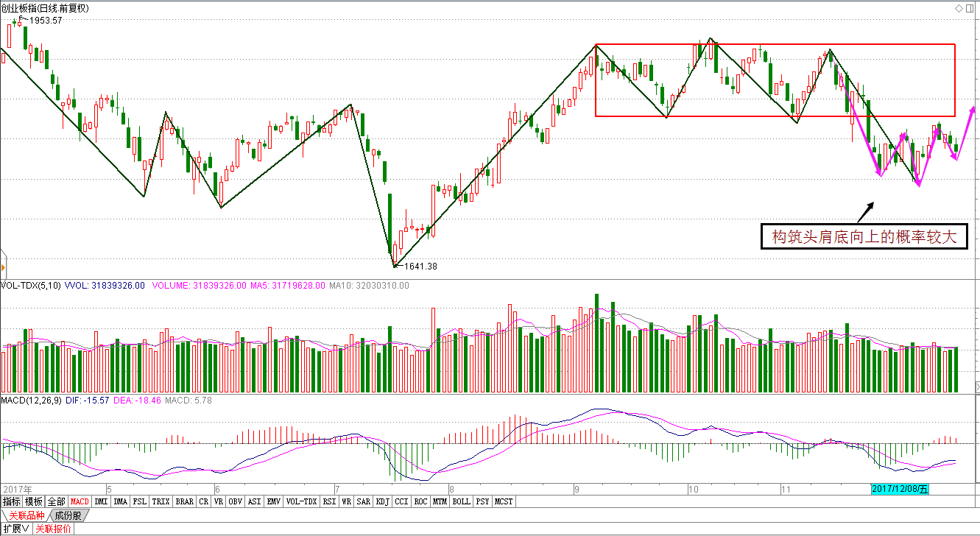Open the MTM indicator
Viewport: 980px width, 536px height.
click(x=440, y=501)
